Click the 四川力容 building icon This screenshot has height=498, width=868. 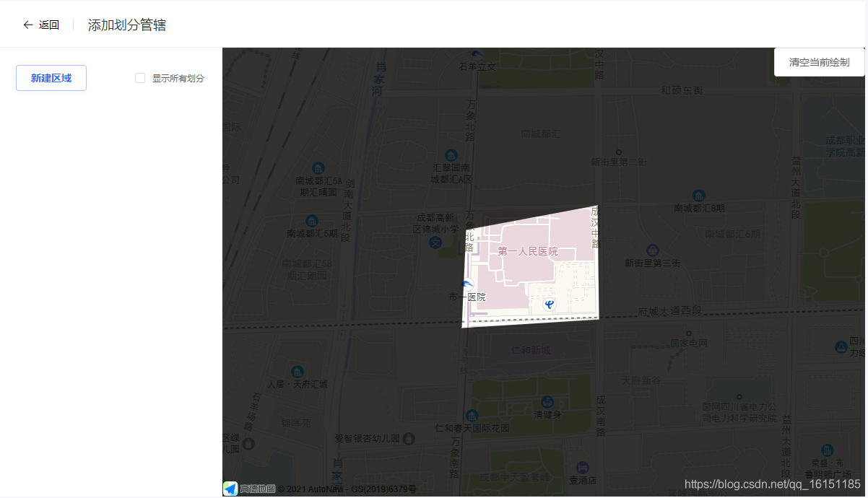click(841, 347)
